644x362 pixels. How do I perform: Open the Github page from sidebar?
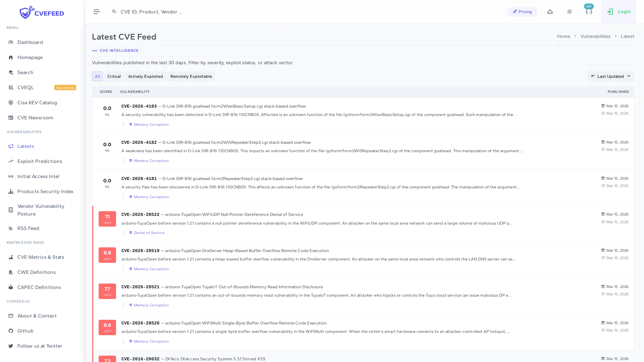pyautogui.click(x=25, y=331)
